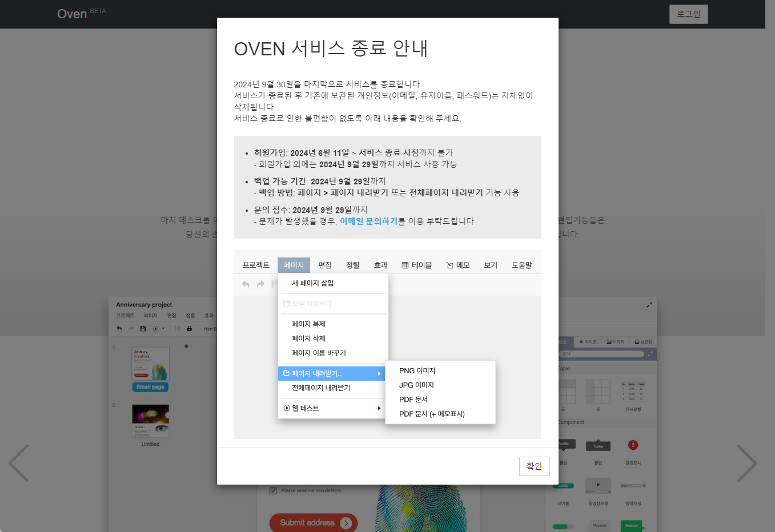The image size is (775, 532).
Task: Go to next slide with right chevron
Action: point(746,463)
